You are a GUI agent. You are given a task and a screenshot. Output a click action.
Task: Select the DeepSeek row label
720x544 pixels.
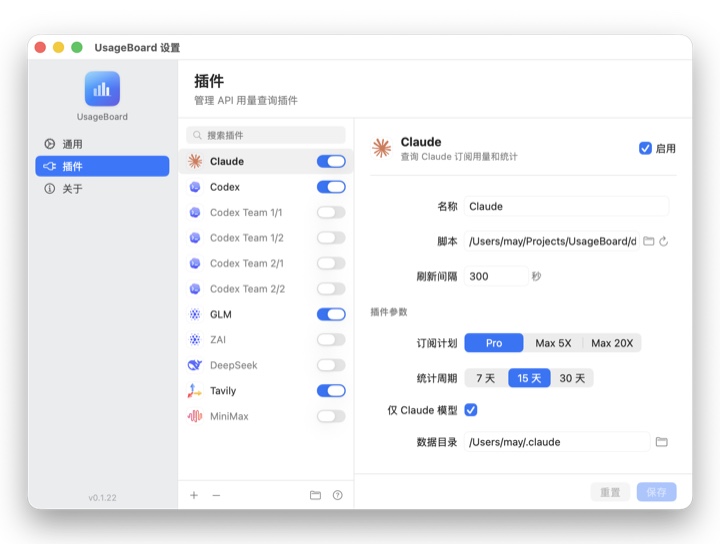[234, 365]
